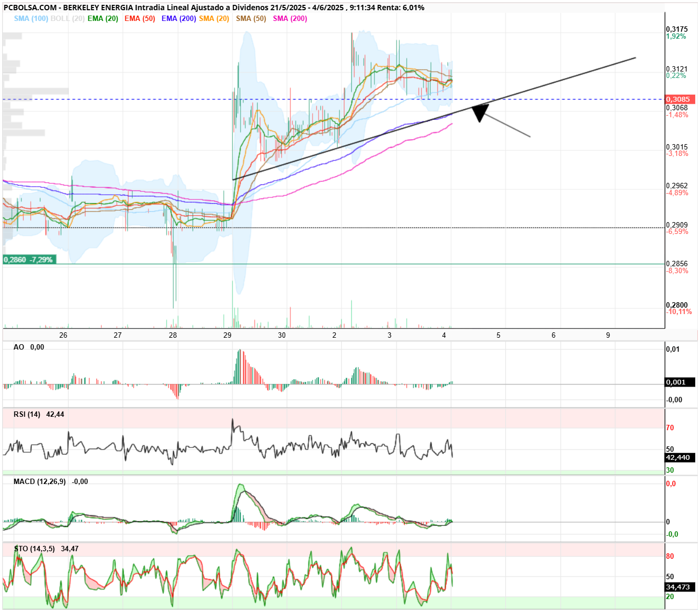Viewport: 700px width, 612px height.
Task: Click the -3,18% percentage axis label
Action: pyautogui.click(x=677, y=154)
